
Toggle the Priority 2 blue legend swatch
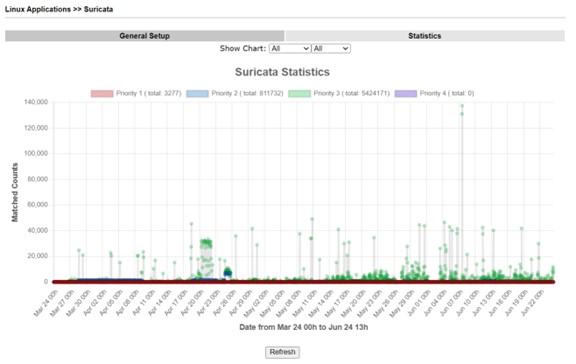197,93
